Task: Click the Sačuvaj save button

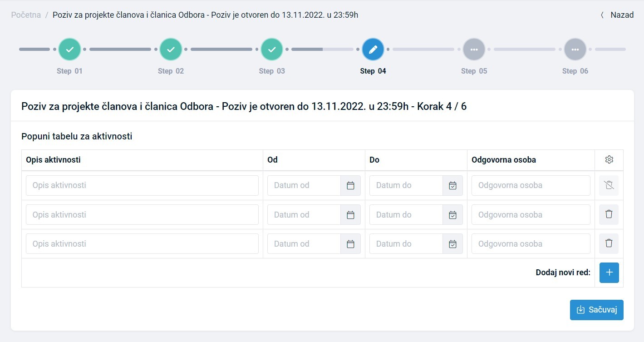Action: point(596,310)
